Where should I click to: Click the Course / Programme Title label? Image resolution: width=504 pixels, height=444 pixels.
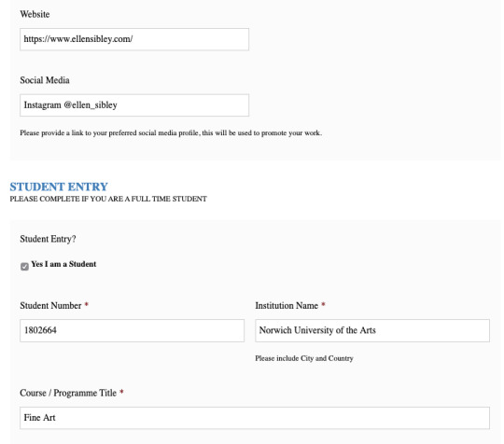(x=68, y=393)
